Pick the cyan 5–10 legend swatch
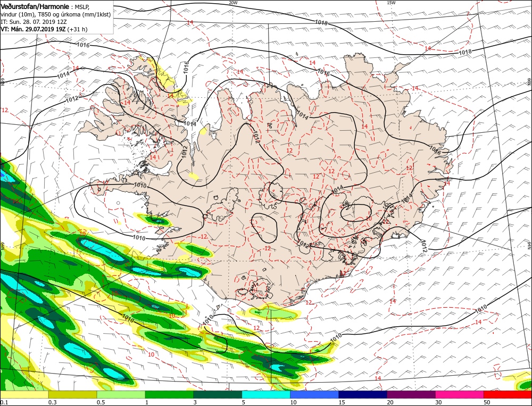Viewport: 532px width, 406px height. pos(266,394)
